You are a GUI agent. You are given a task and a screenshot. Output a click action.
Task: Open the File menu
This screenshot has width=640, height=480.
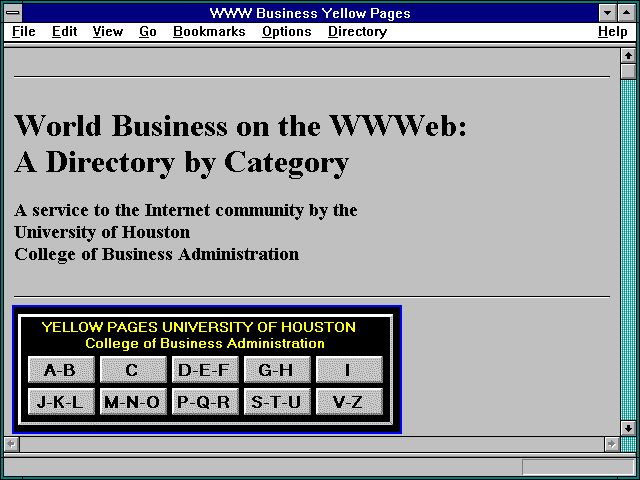(24, 32)
